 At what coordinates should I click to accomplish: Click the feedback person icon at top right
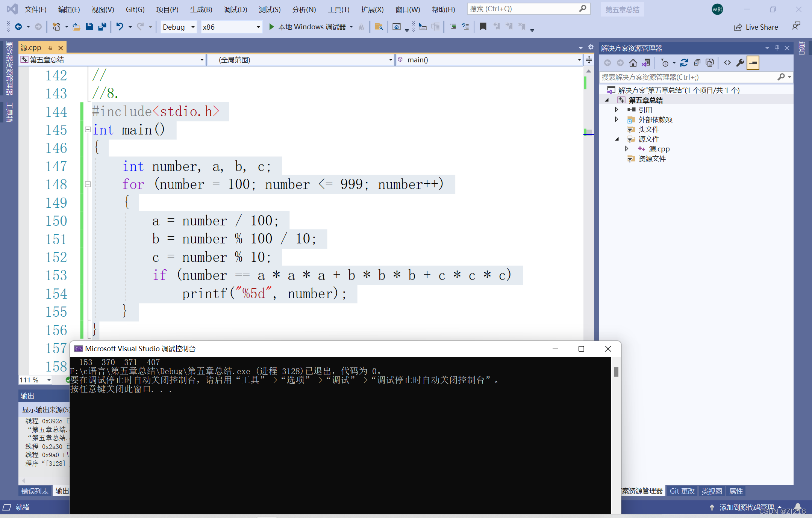click(x=796, y=26)
